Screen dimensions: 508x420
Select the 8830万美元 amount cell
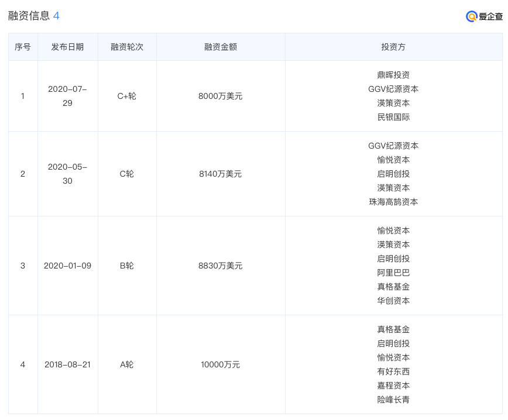tap(220, 266)
